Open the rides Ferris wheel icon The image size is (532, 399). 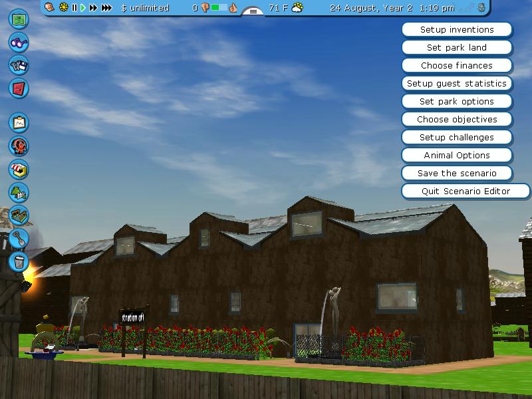pyautogui.click(x=19, y=146)
